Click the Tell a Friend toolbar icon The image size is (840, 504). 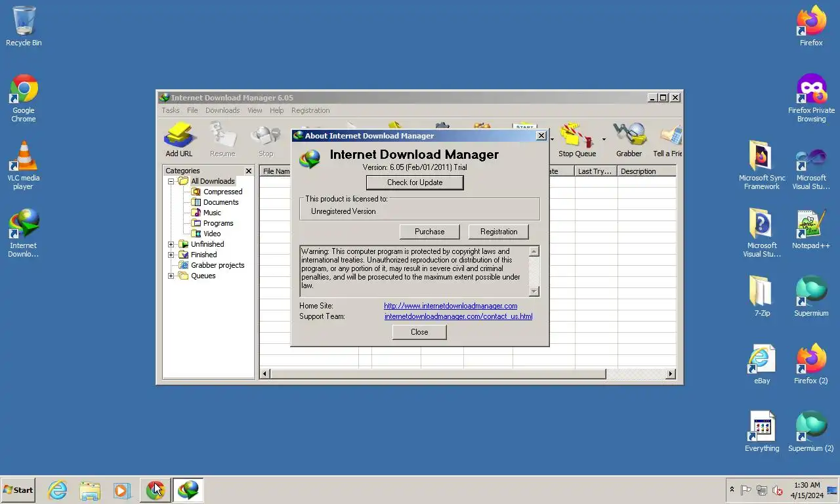[667, 140]
